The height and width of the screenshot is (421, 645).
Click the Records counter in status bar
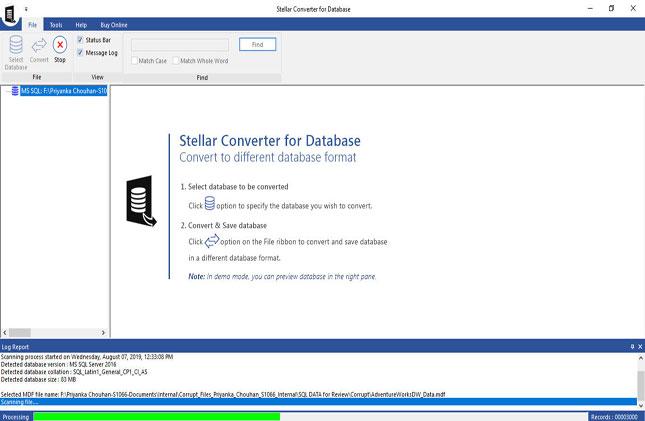(614, 417)
